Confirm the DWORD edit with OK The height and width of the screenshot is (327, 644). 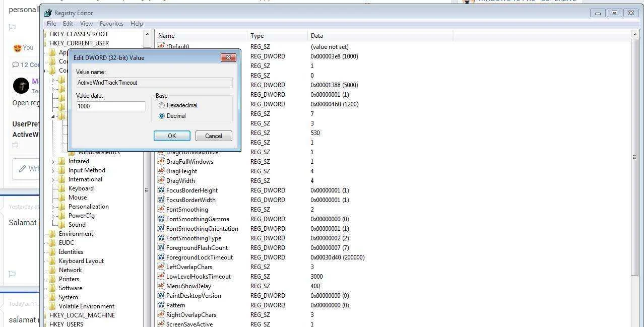point(172,136)
